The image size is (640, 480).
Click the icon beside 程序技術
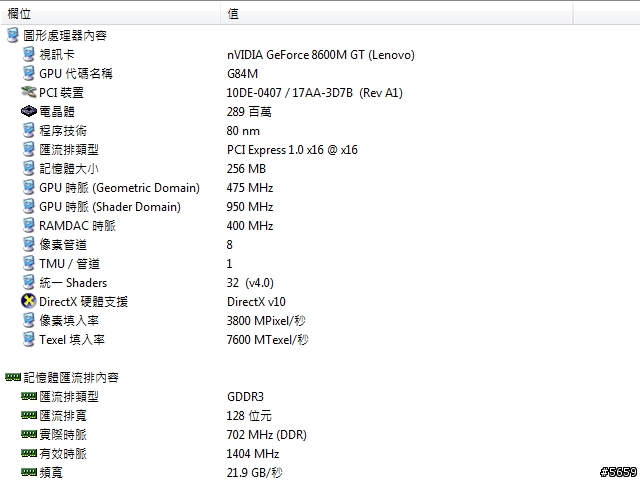(29, 130)
